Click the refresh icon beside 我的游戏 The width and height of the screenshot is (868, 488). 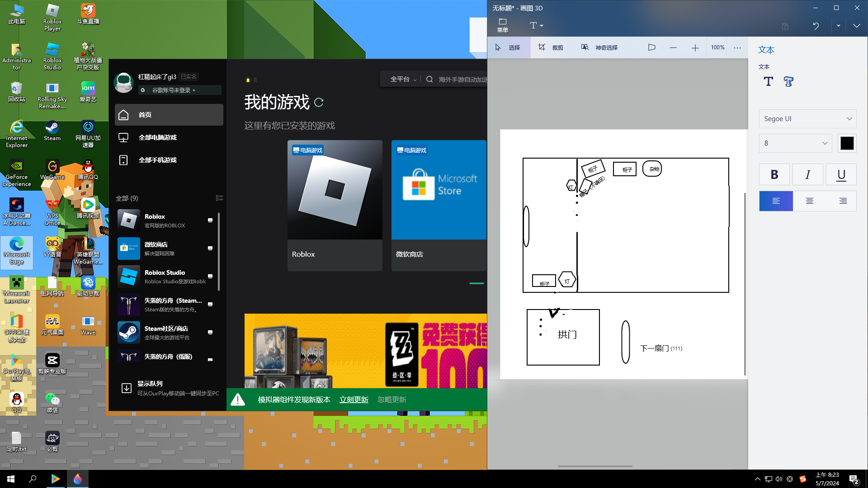[319, 103]
